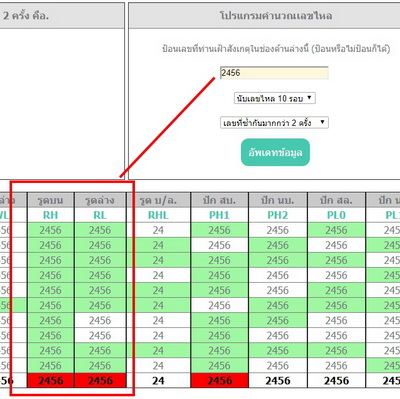The height and width of the screenshot is (399, 400).
Task: Select the ปัก นบ. column header
Action: [x=278, y=200]
